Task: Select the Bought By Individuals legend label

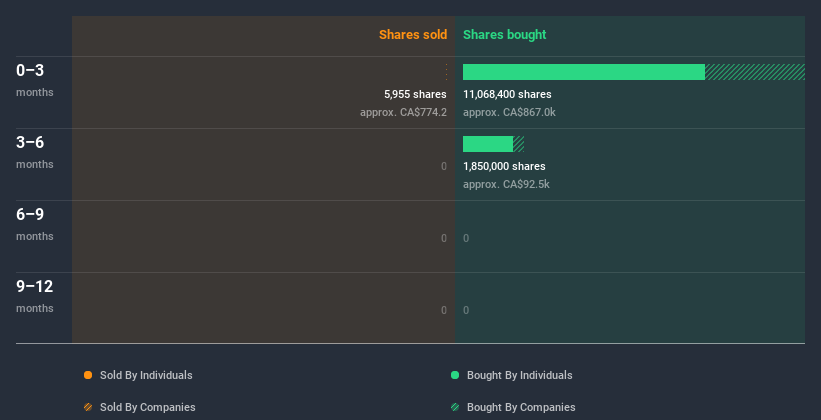Action: (x=519, y=375)
